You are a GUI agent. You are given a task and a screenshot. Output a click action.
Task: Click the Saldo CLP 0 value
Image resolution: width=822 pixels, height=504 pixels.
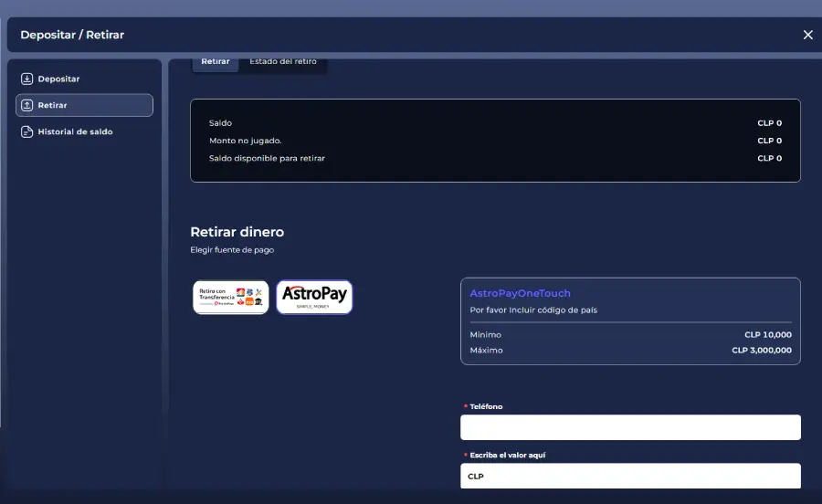click(x=770, y=123)
